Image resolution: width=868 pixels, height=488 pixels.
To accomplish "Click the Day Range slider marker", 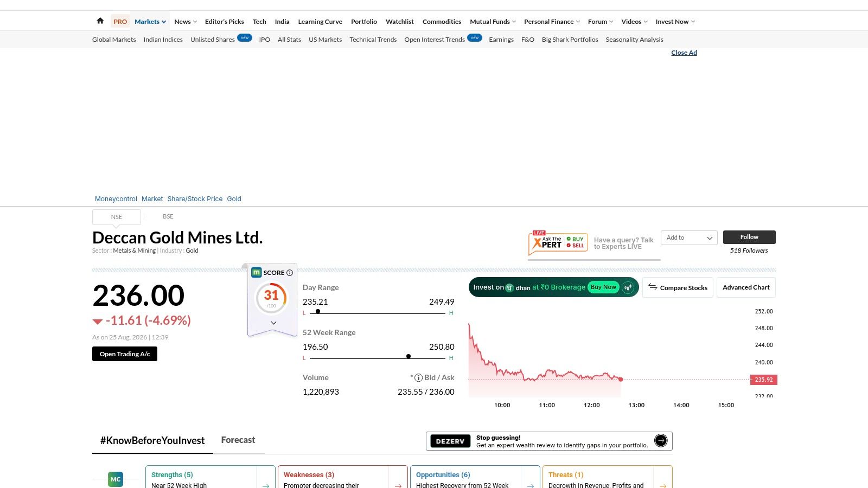I will coord(318,311).
